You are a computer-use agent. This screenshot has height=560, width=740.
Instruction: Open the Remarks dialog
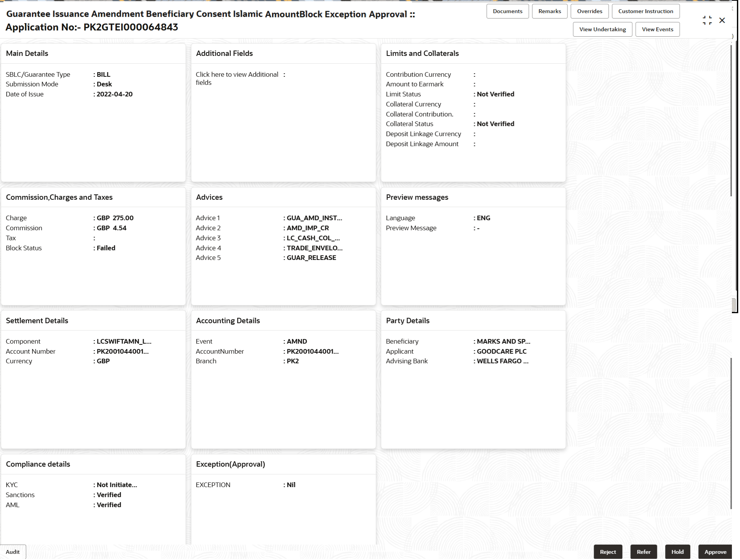549,11
